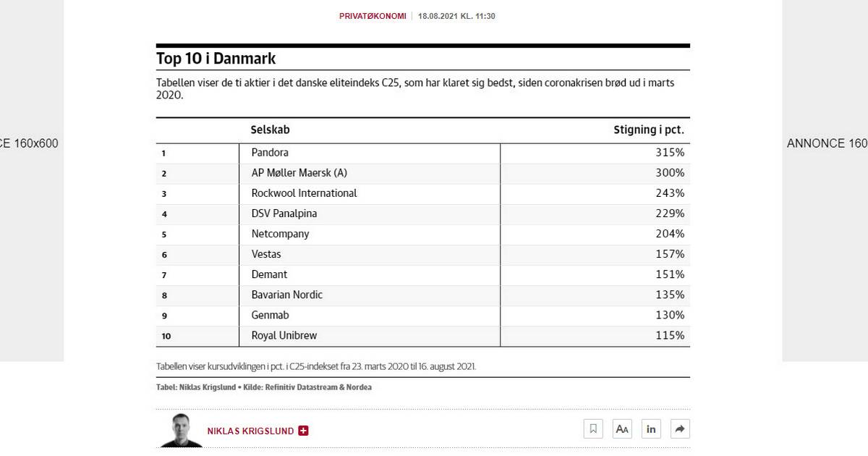Share the article on LinkedIn

[651, 429]
